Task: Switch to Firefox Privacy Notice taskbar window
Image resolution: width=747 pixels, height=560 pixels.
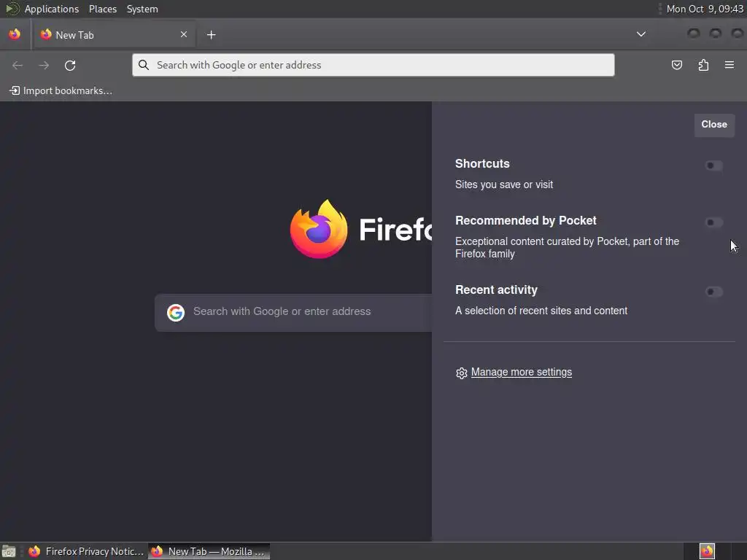Action: point(86,551)
